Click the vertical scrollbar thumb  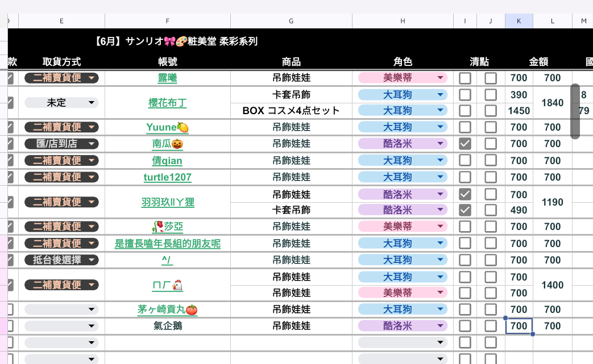coord(575,111)
